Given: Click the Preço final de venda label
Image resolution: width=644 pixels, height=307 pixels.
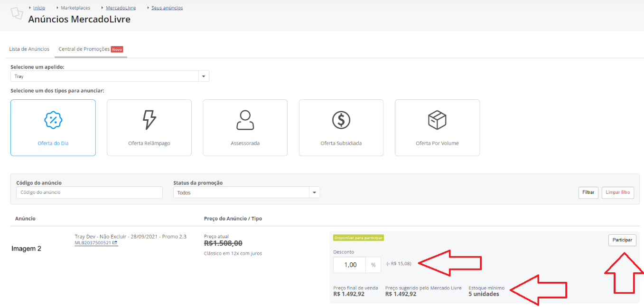Looking at the screenshot, I should (x=355, y=288).
